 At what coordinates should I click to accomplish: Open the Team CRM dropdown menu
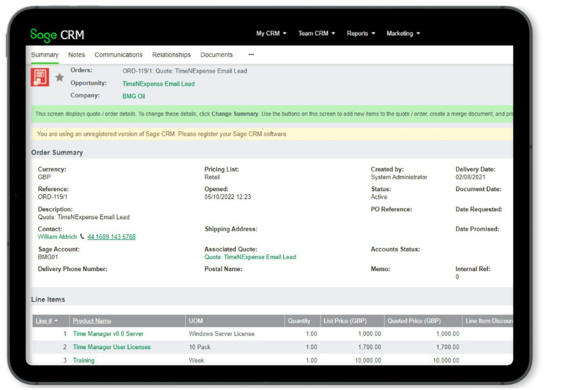point(316,33)
